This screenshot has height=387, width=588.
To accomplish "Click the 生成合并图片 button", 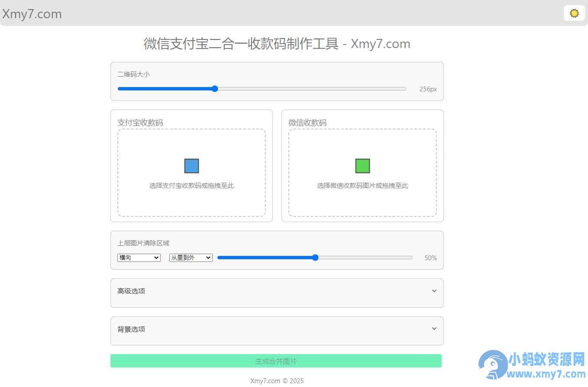I will click(x=276, y=361).
